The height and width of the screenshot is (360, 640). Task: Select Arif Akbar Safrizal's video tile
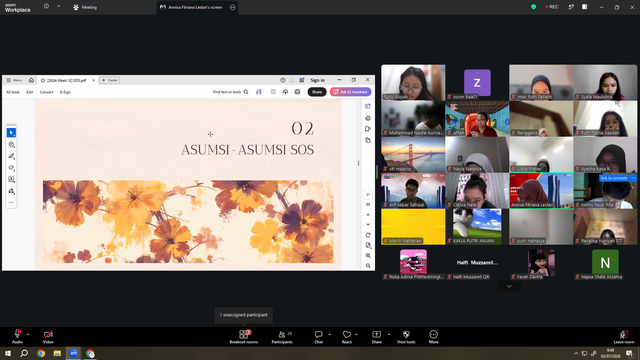[x=413, y=191]
